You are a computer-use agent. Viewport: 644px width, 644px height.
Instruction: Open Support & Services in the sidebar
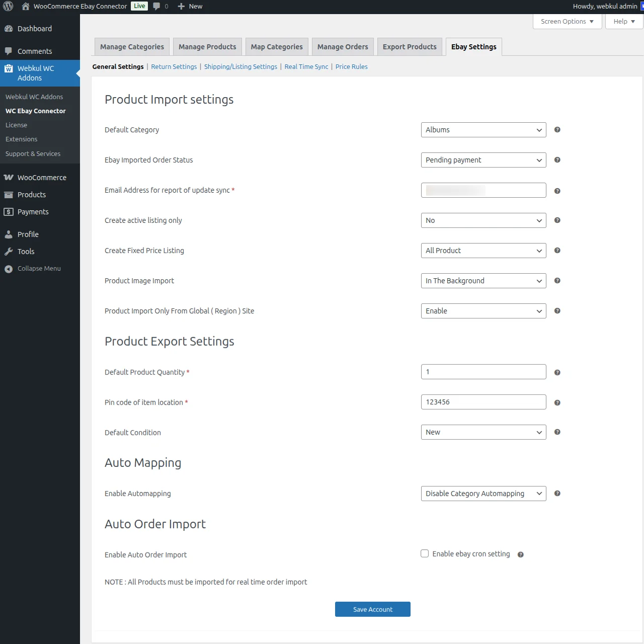[x=33, y=154]
